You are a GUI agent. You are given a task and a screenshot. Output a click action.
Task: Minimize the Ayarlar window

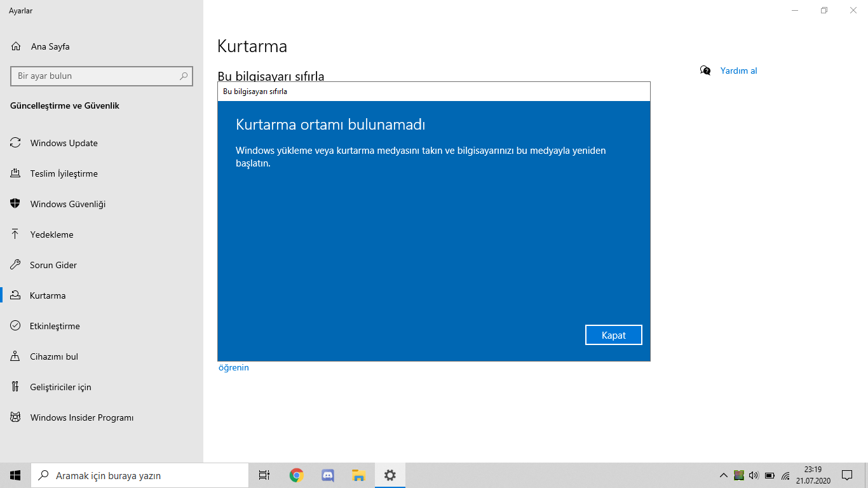[795, 10]
